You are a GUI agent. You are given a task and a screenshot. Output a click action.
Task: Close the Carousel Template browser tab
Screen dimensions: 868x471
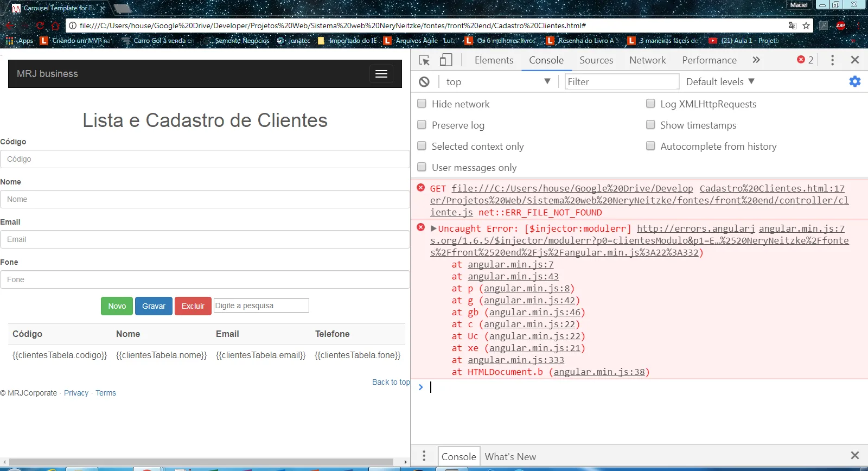click(x=102, y=8)
